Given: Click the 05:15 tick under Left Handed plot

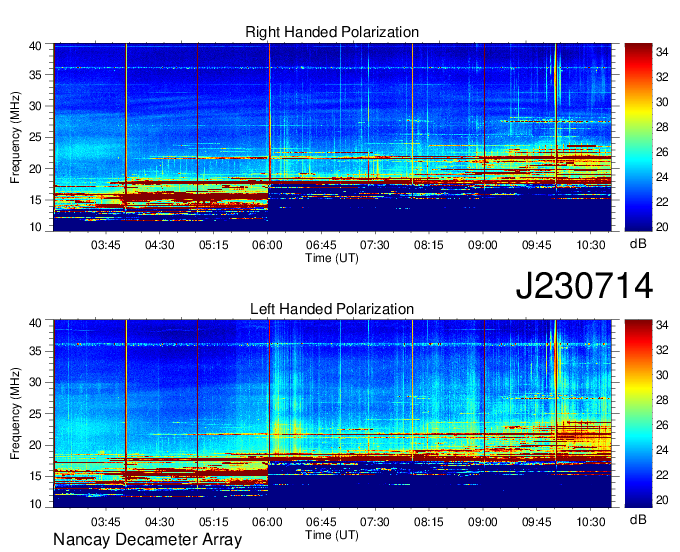Looking at the screenshot, I should point(213,522).
